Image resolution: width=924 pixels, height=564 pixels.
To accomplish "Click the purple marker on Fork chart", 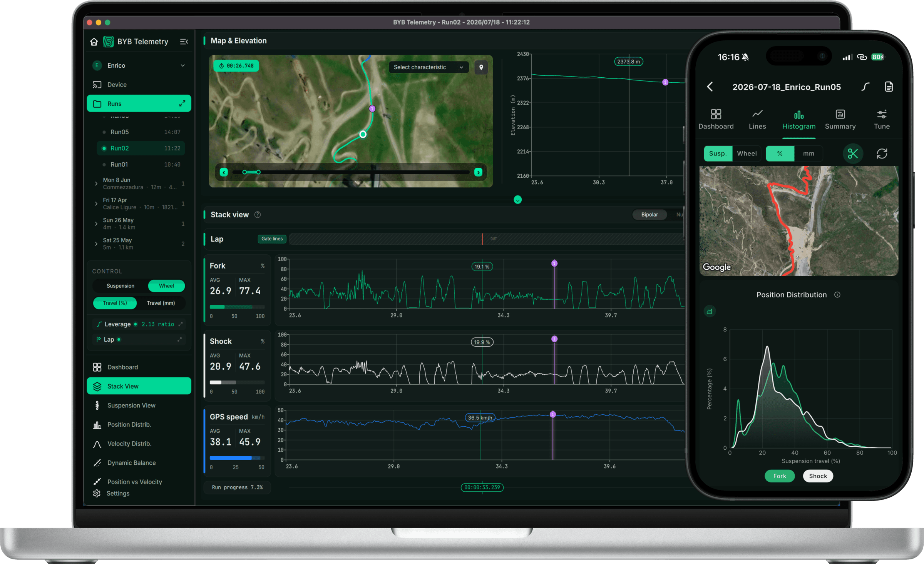I will click(x=554, y=264).
